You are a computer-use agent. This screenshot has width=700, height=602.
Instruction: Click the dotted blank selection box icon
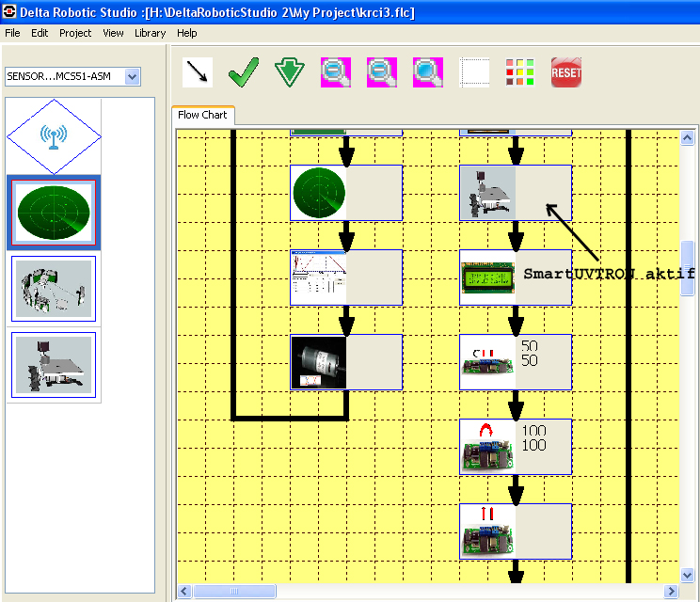tap(474, 72)
